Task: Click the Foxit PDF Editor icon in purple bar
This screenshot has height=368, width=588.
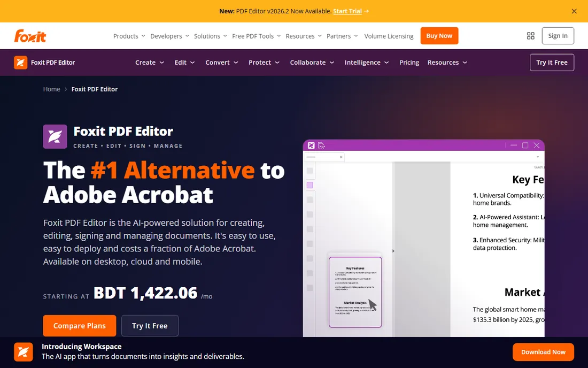Action: (21, 63)
